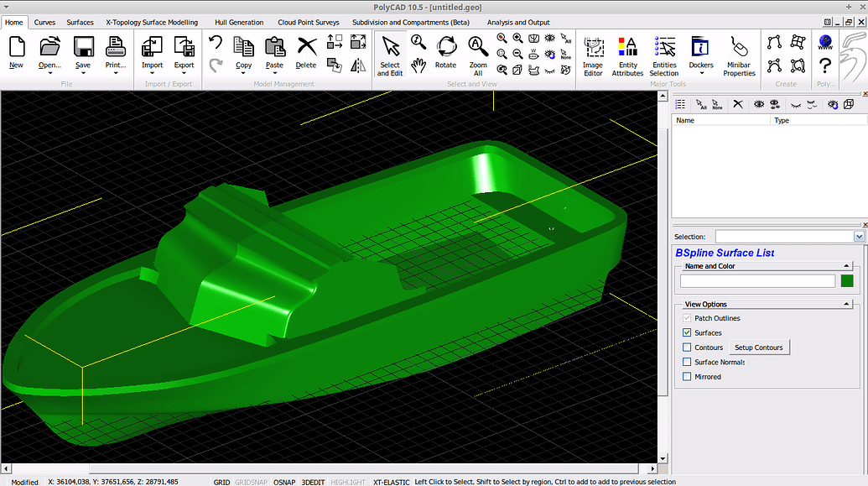Activate the Select and Edit tool
The width and height of the screenshot is (868, 486).
[390, 55]
